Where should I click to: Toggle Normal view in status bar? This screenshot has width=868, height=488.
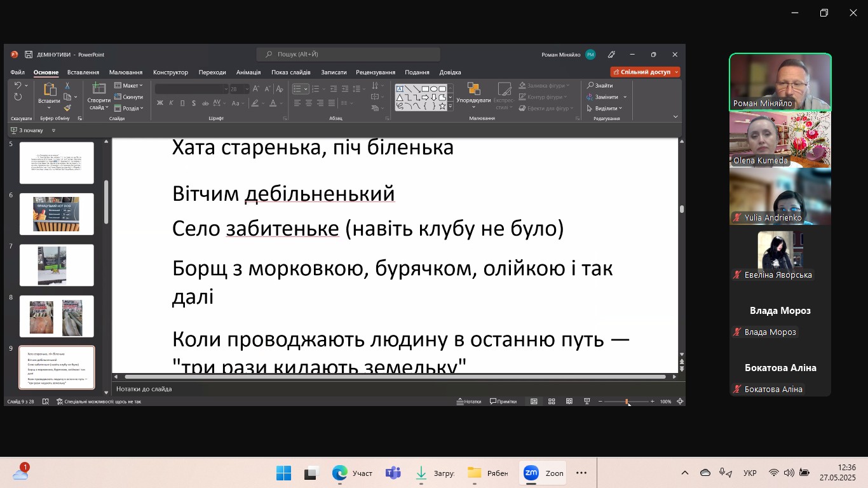click(x=534, y=402)
